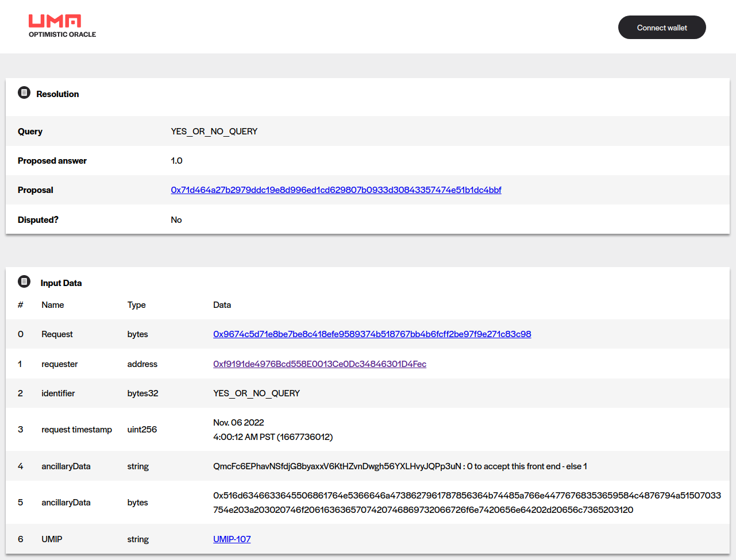This screenshot has width=736, height=560.
Task: Click the Name column header
Action: [x=53, y=305]
